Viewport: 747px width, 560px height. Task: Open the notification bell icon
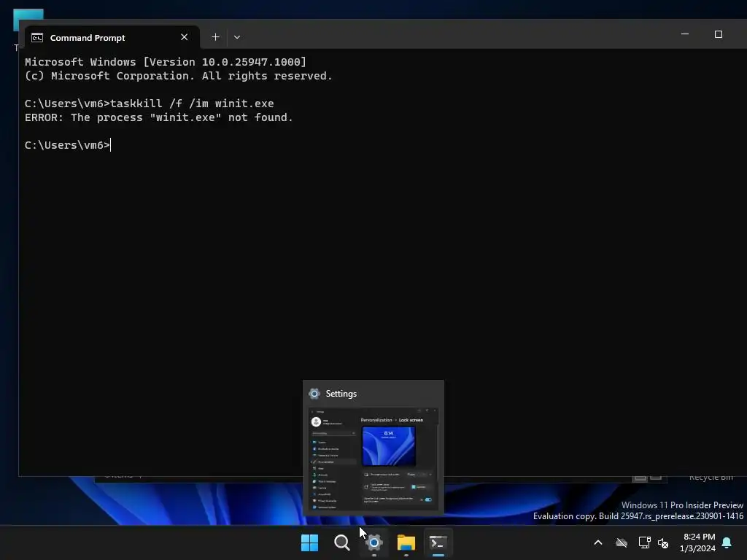point(727,542)
